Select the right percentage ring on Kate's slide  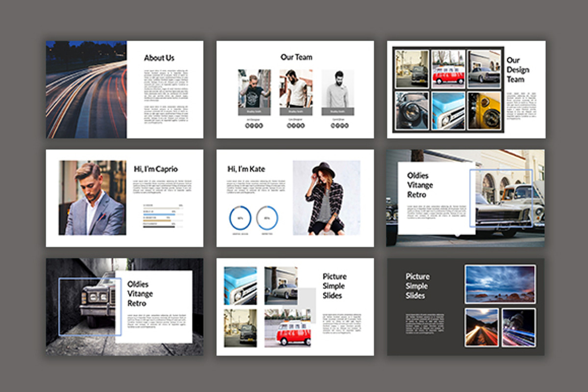[267, 218]
